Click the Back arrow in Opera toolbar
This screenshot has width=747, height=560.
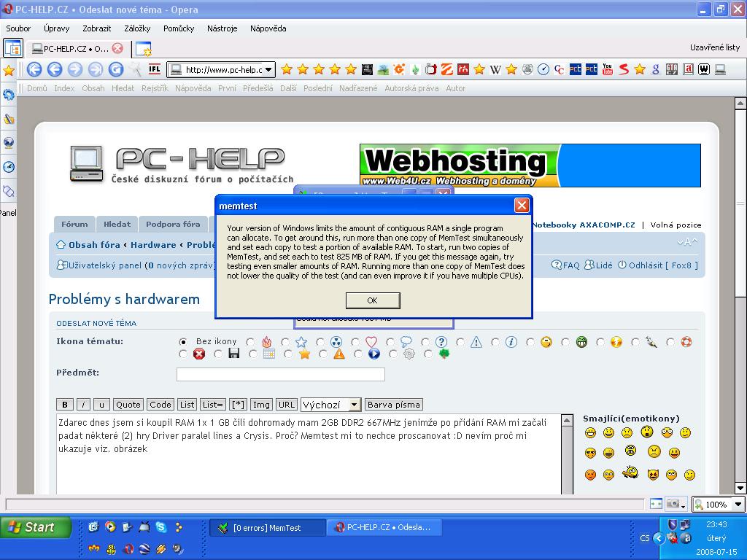pyautogui.click(x=55, y=69)
